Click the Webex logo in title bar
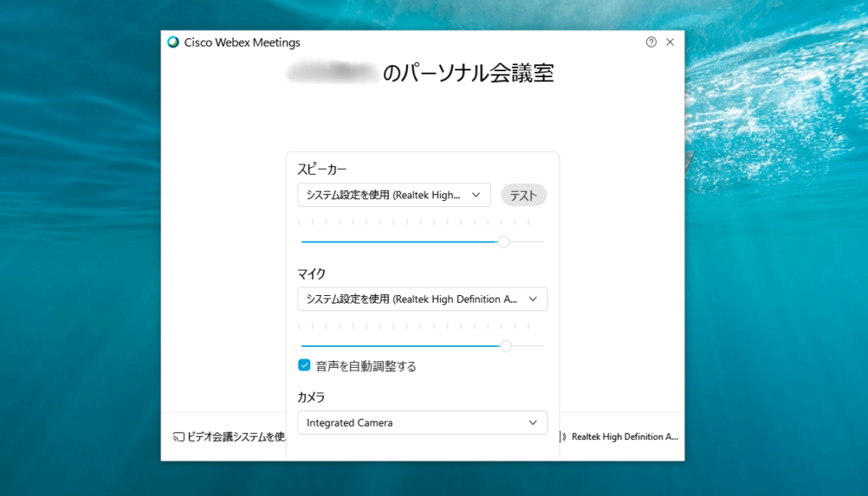Viewport: 868px width, 496px height. tap(173, 42)
